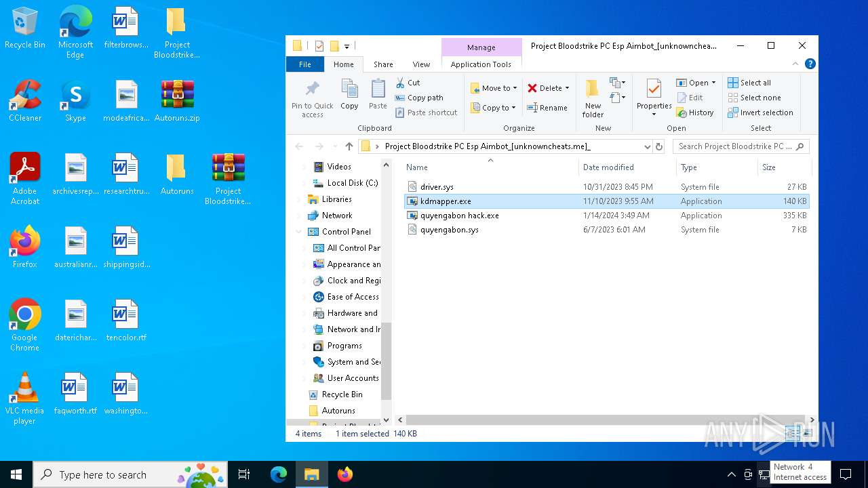Switch to the View ribbon tab
Image resolution: width=868 pixels, height=488 pixels.
pos(421,64)
